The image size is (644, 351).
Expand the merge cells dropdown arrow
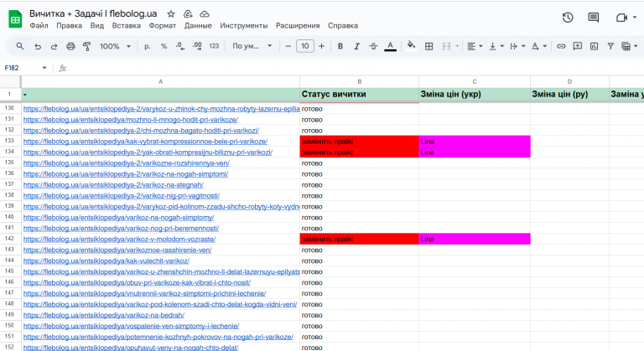(457, 46)
